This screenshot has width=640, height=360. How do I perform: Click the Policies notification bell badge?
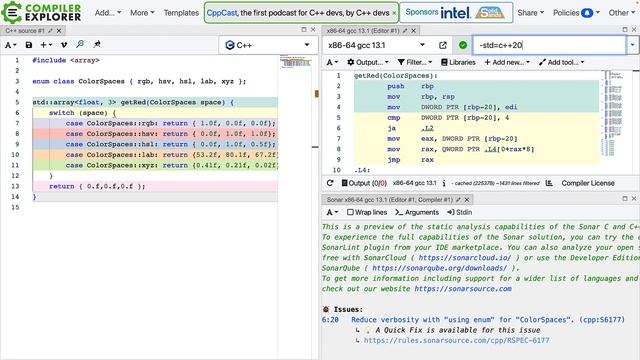[587, 13]
